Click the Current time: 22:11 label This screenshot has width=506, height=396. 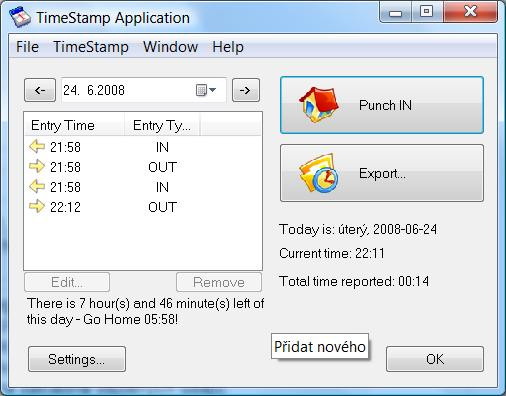point(332,253)
